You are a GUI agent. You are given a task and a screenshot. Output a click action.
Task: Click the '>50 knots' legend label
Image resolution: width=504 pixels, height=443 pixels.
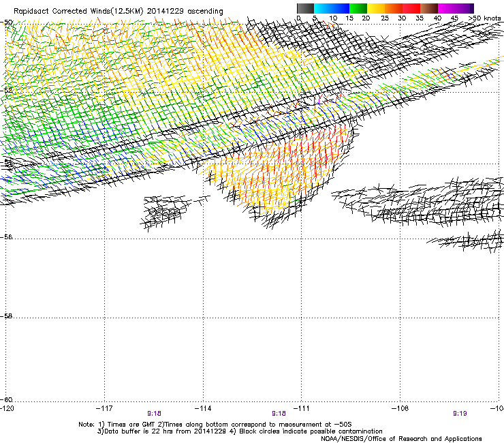pos(484,18)
